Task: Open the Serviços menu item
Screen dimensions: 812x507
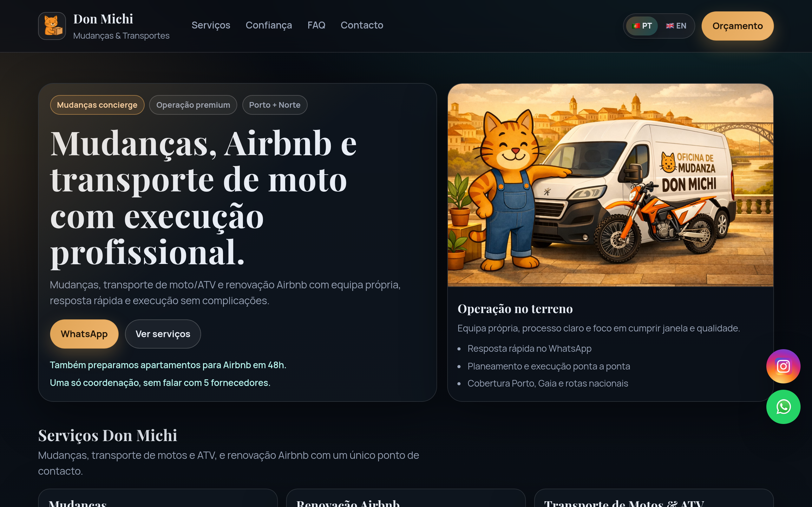Action: (211, 25)
